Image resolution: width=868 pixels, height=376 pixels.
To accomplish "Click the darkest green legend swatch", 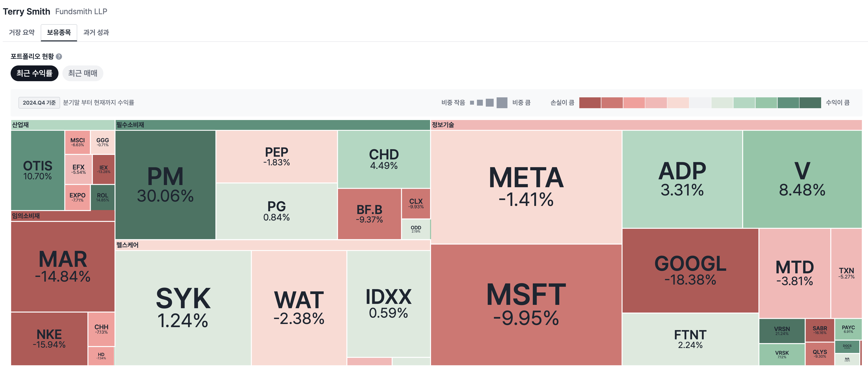I will (x=810, y=102).
